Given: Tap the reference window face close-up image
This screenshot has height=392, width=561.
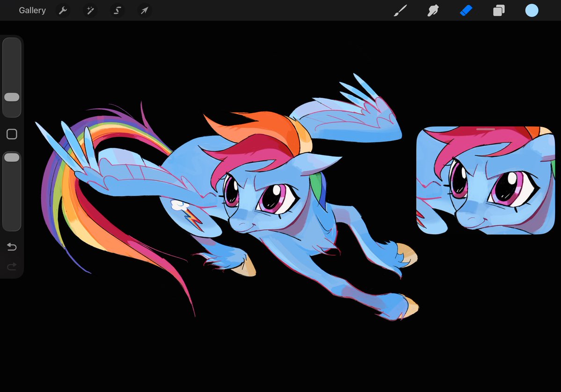Looking at the screenshot, I should click(x=486, y=180).
